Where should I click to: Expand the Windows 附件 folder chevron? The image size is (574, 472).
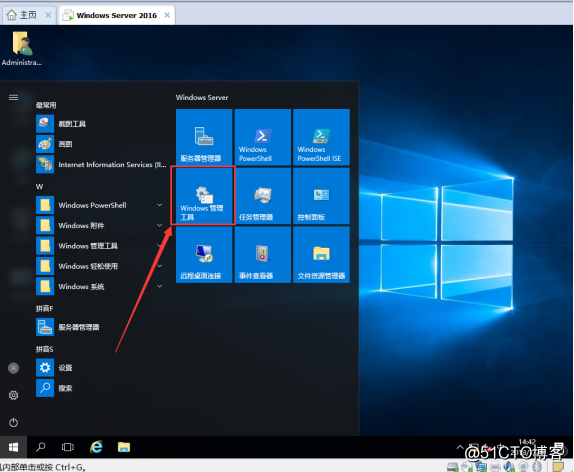pos(160,225)
